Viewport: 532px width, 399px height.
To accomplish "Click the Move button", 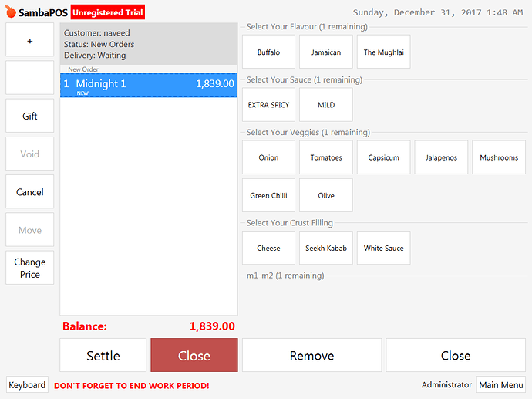I will (x=30, y=230).
